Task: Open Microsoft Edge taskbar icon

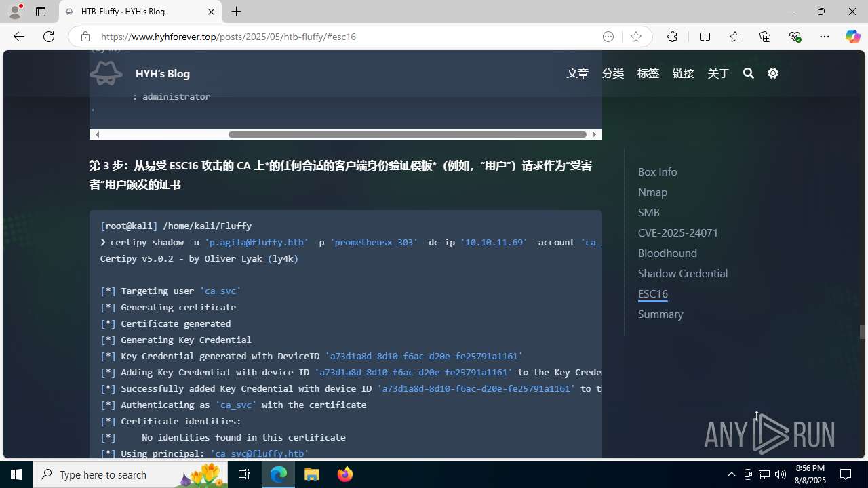Action: coord(279,474)
